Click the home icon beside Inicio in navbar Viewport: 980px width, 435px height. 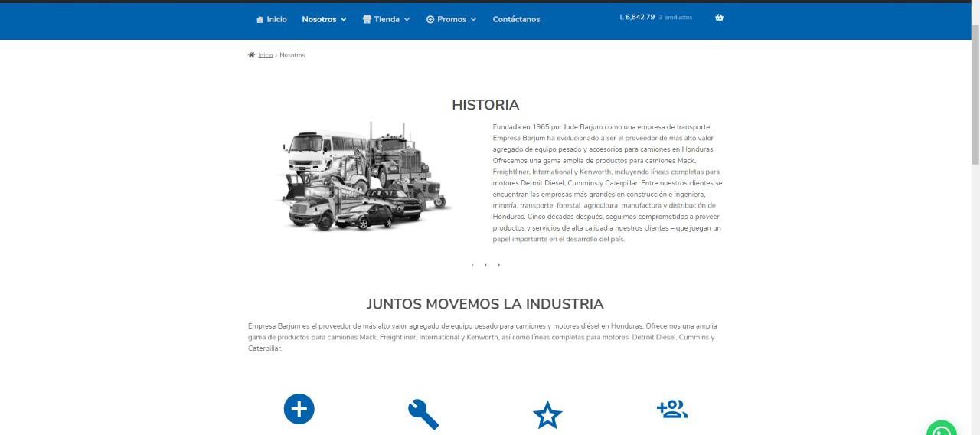pyautogui.click(x=260, y=20)
